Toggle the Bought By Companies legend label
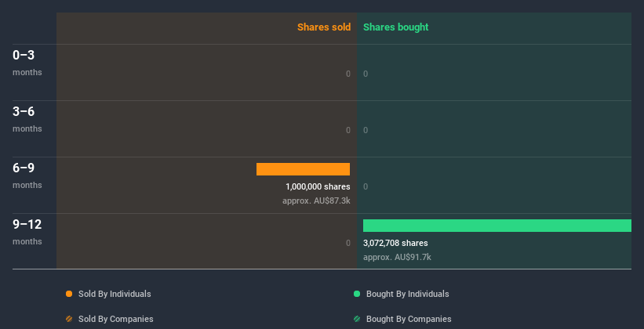This screenshot has width=644, height=329. (409, 319)
